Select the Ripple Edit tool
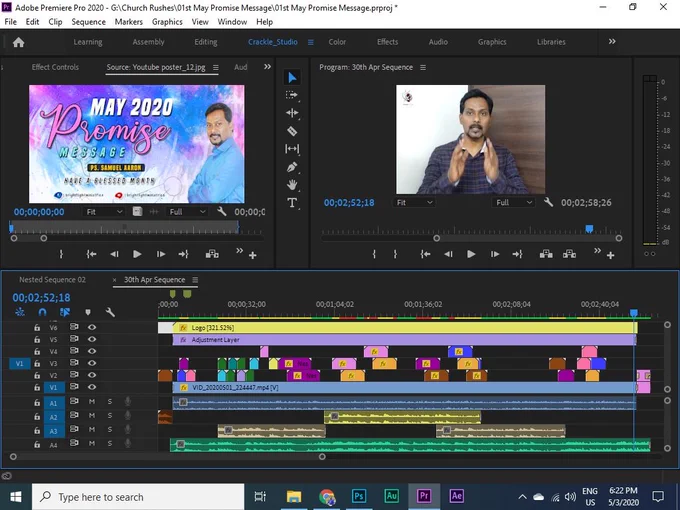This screenshot has height=510, width=680. tap(292, 113)
